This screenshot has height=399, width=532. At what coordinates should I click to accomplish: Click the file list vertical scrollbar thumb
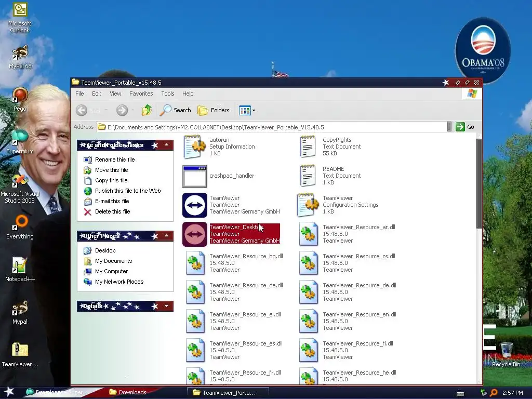click(x=479, y=183)
